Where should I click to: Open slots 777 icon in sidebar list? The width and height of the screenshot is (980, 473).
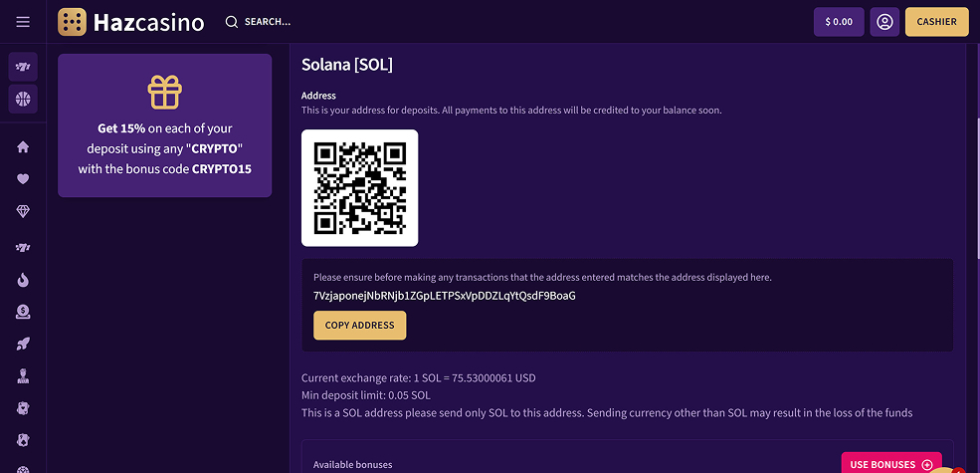click(23, 248)
